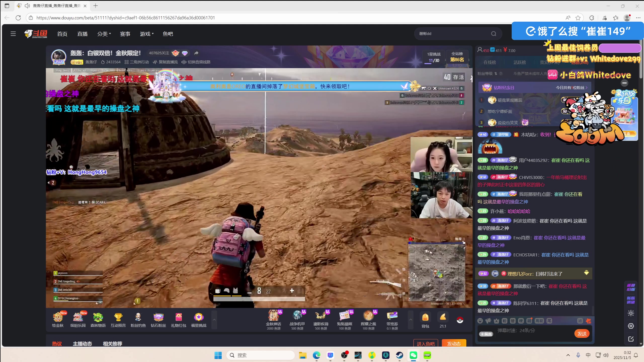Click the search magnifier in header

click(494, 34)
